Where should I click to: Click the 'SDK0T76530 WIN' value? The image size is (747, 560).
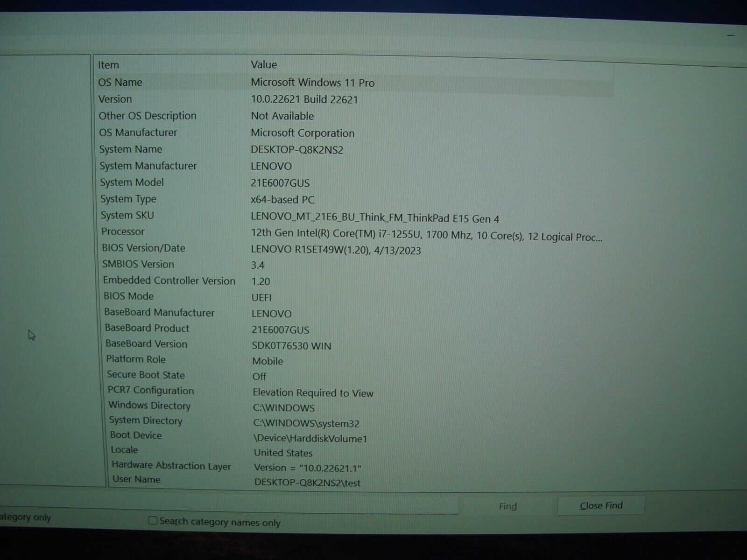pos(291,346)
